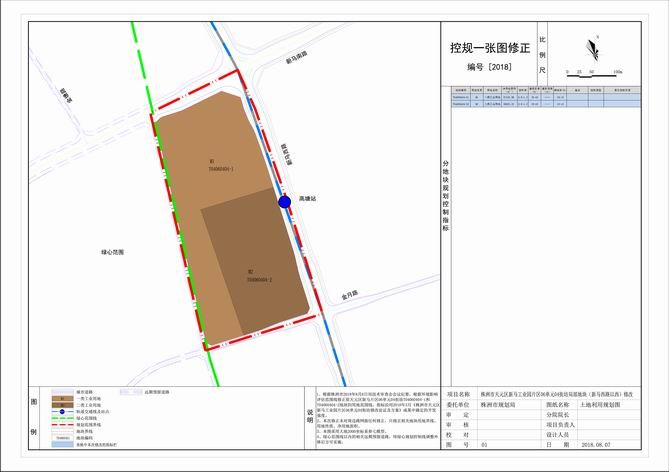Click the green dashed line legend symbol
This screenshot has height=472, width=669.
pyautogui.click(x=61, y=417)
